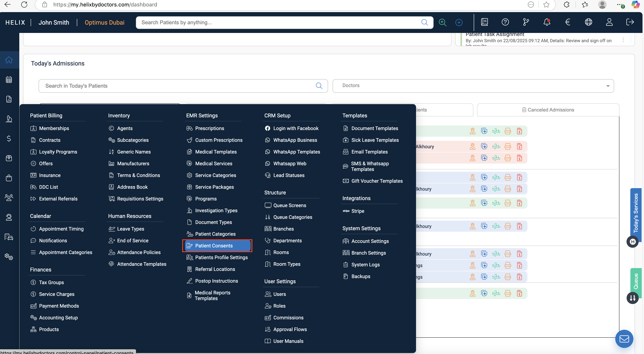
Task: Open the settings gears sidebar icon
Action: point(9,257)
